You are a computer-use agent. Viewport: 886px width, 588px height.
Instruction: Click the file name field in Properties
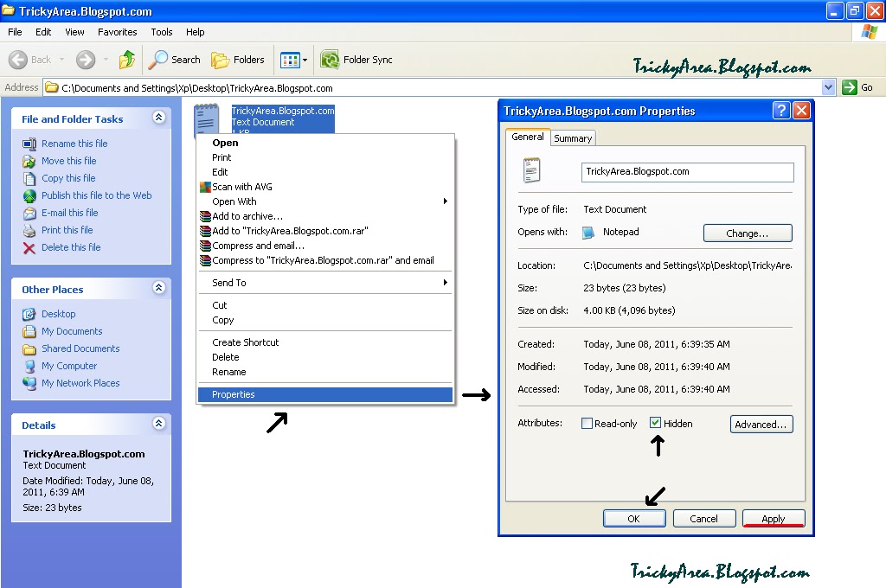click(x=687, y=172)
